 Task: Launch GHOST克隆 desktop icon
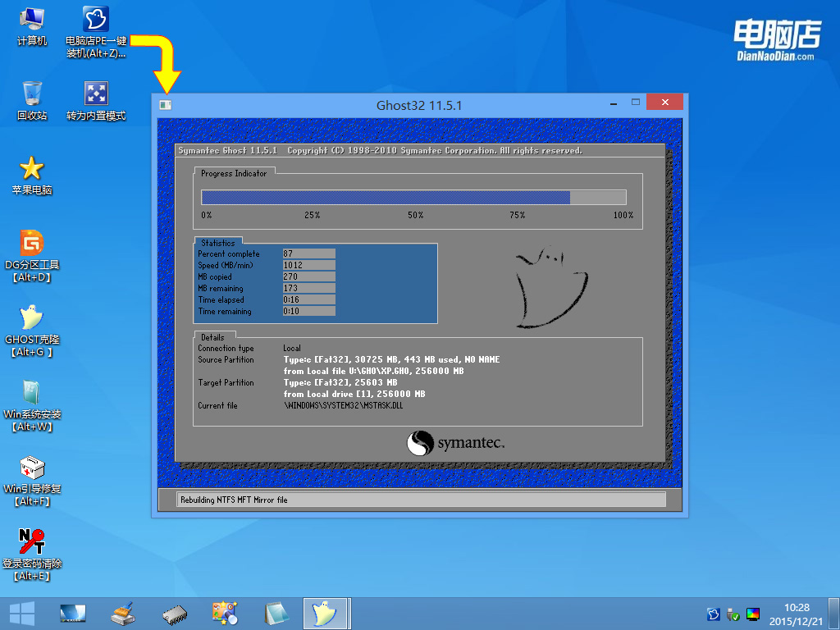click(x=32, y=331)
